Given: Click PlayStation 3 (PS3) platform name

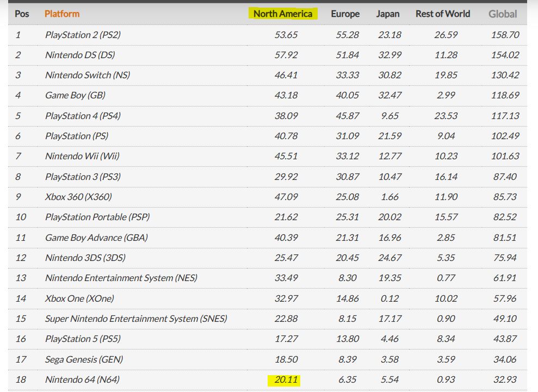Looking at the screenshot, I should tap(83, 177).
